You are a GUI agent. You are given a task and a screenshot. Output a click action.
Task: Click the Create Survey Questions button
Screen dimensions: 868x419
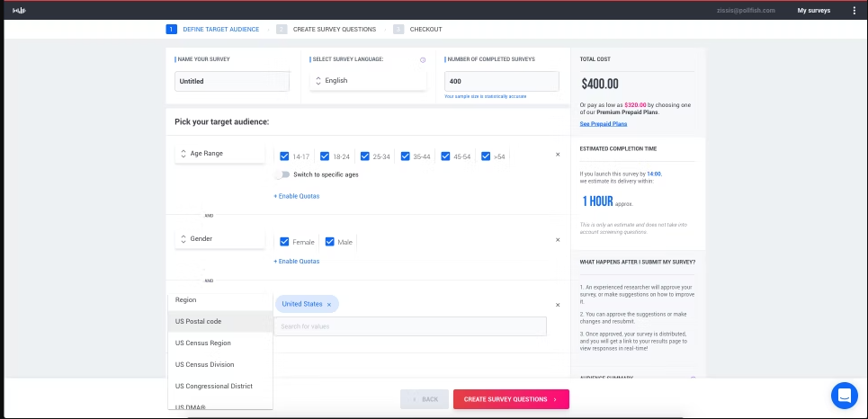pos(511,399)
